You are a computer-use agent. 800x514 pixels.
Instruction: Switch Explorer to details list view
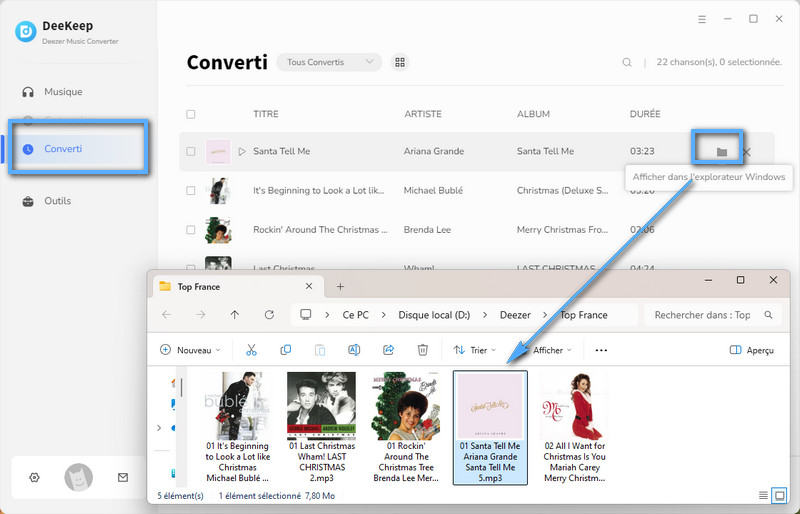(763, 495)
